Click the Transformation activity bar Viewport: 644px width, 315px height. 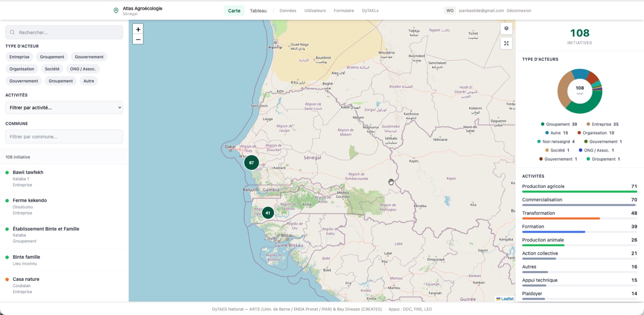tap(580, 218)
